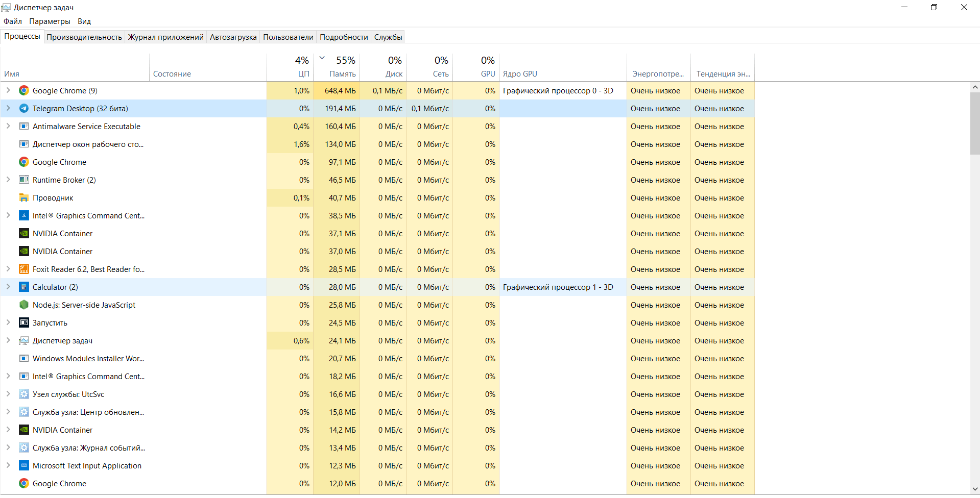Viewport: 980px width, 498px height.
Task: Sort by the ЦП column header
Action: point(290,67)
